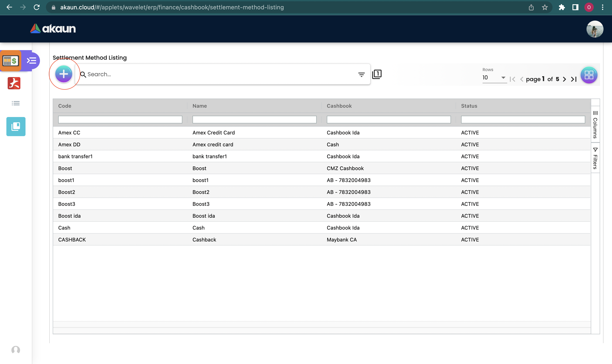Click the multi-select pages icon beside search
612x364 pixels.
point(377,74)
